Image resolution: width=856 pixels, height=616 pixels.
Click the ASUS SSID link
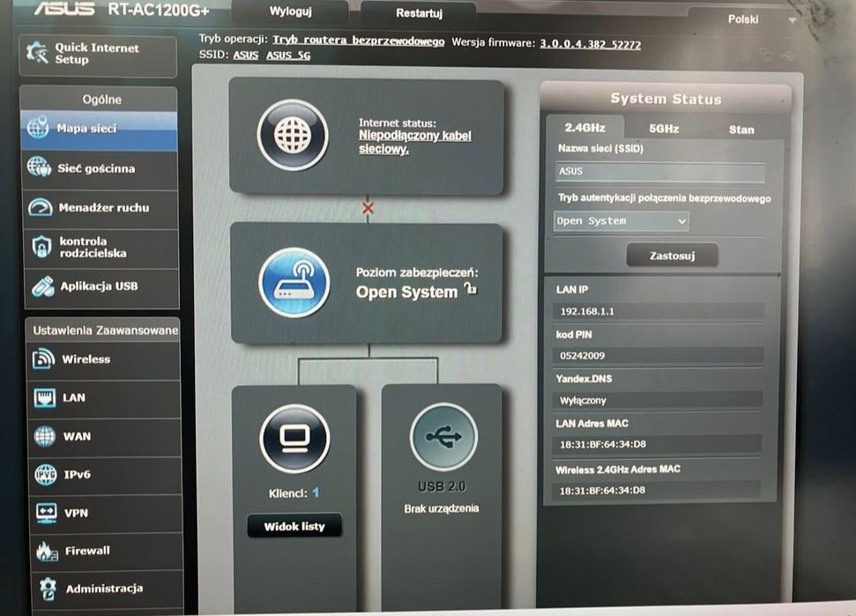(x=246, y=56)
